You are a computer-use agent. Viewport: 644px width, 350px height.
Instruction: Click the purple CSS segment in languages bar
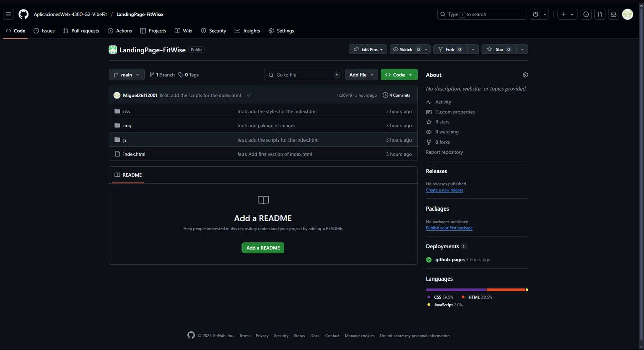click(x=456, y=290)
